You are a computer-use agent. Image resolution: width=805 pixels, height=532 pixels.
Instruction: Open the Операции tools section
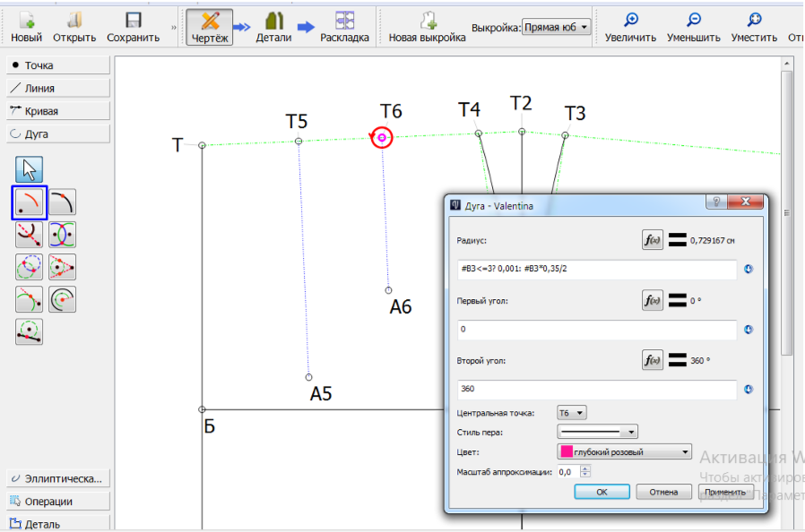click(x=58, y=502)
